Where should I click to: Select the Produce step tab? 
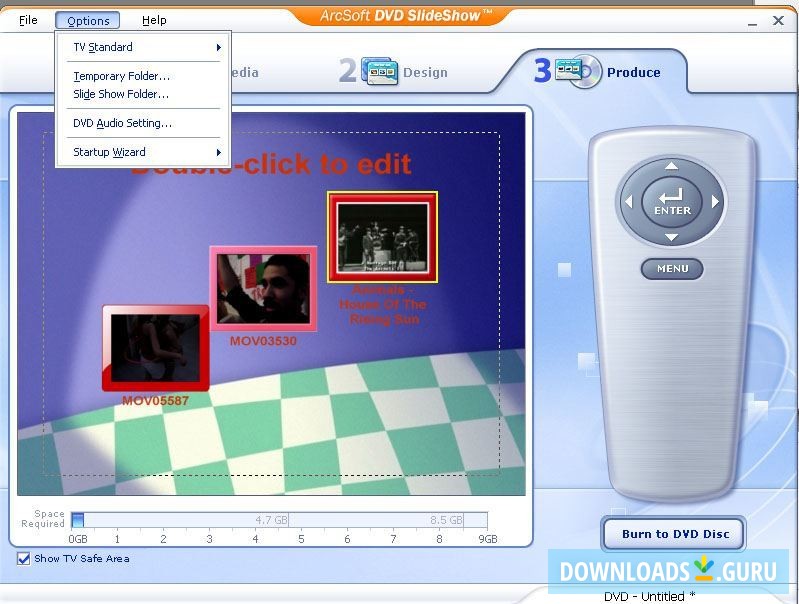point(597,72)
